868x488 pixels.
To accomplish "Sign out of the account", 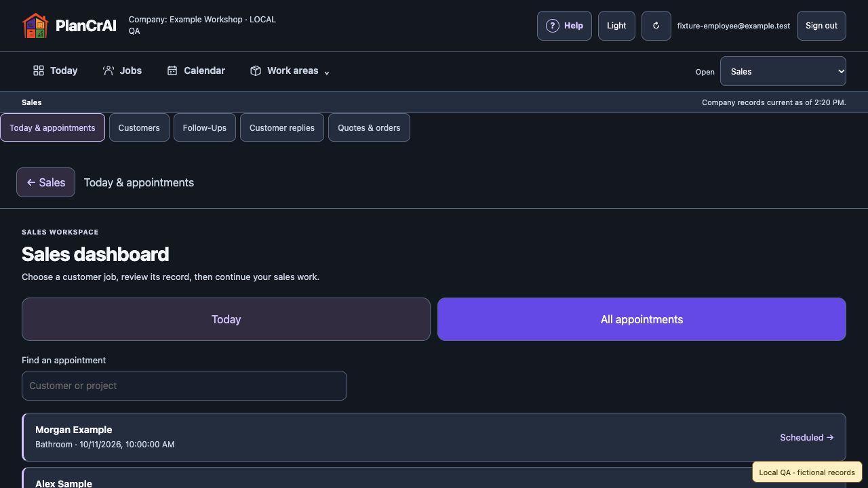I will click(x=821, y=26).
